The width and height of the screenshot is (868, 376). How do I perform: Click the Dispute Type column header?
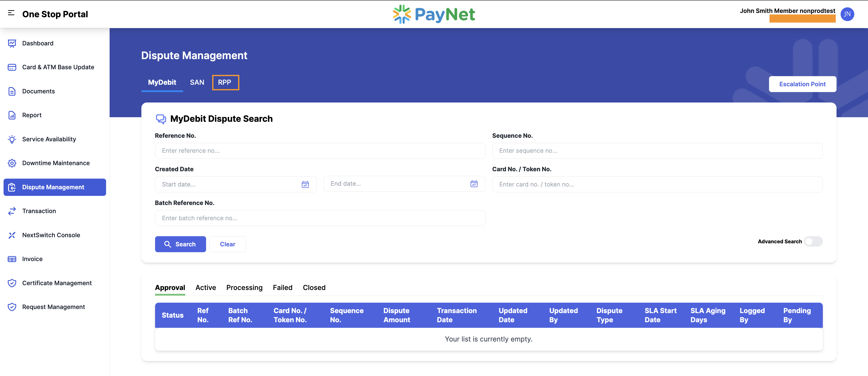(609, 315)
